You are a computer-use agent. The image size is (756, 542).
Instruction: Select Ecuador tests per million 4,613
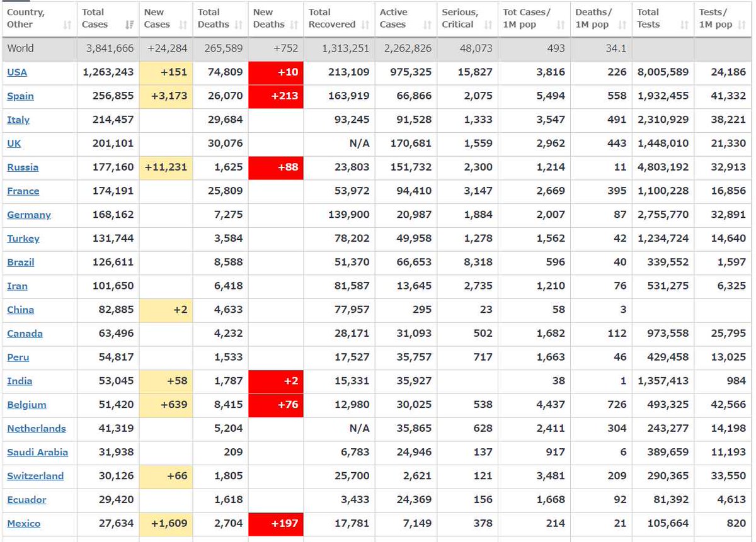tap(731, 500)
